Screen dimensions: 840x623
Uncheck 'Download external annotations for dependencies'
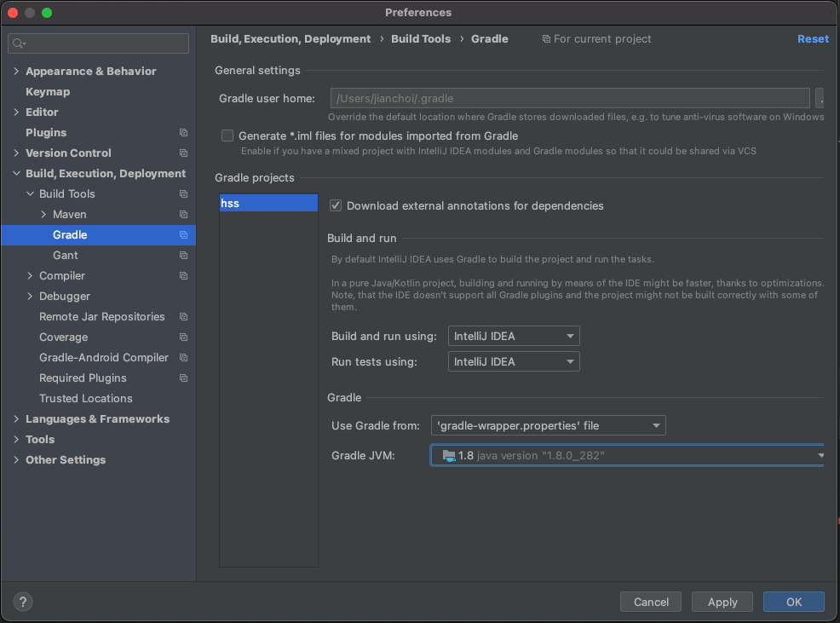(x=336, y=205)
